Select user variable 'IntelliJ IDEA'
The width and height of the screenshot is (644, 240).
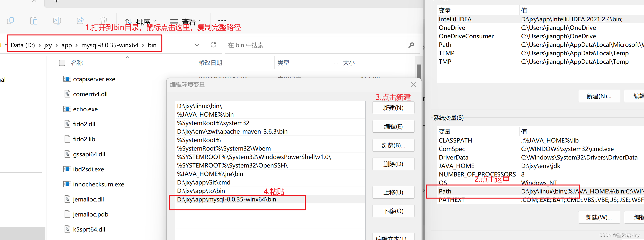541,19
